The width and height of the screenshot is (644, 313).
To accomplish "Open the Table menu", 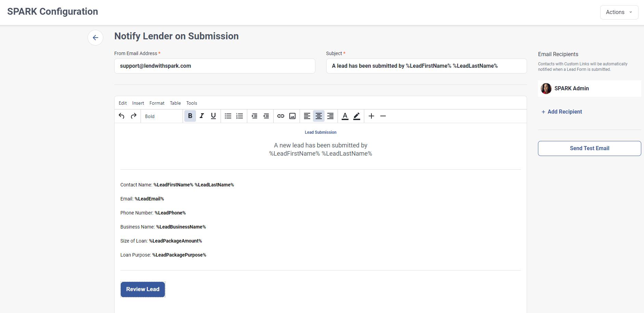I will coord(175,103).
